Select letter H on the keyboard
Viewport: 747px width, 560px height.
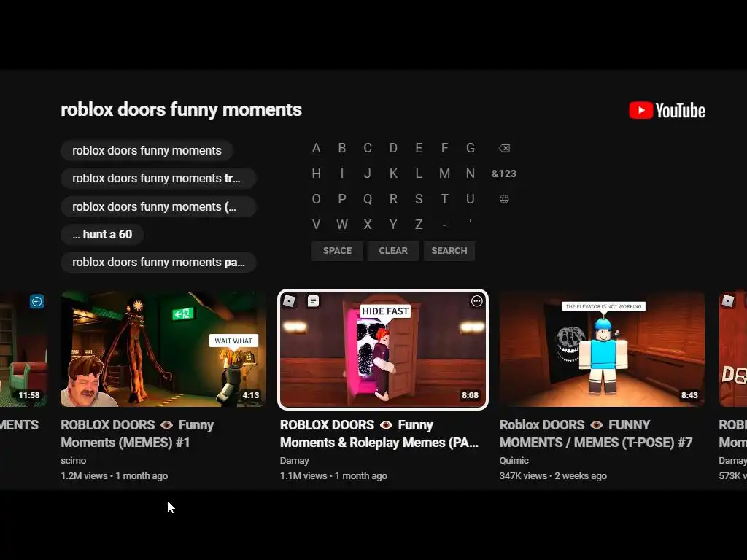317,174
